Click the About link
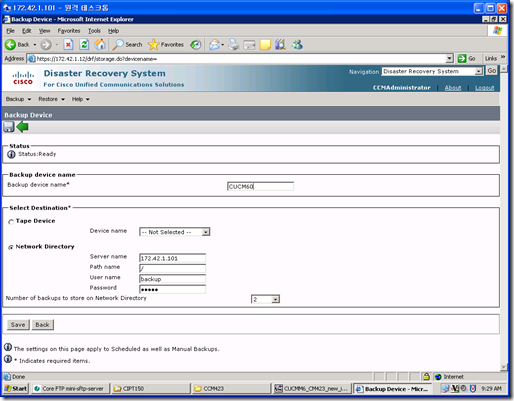This screenshot has height=401, width=514. tap(453, 88)
